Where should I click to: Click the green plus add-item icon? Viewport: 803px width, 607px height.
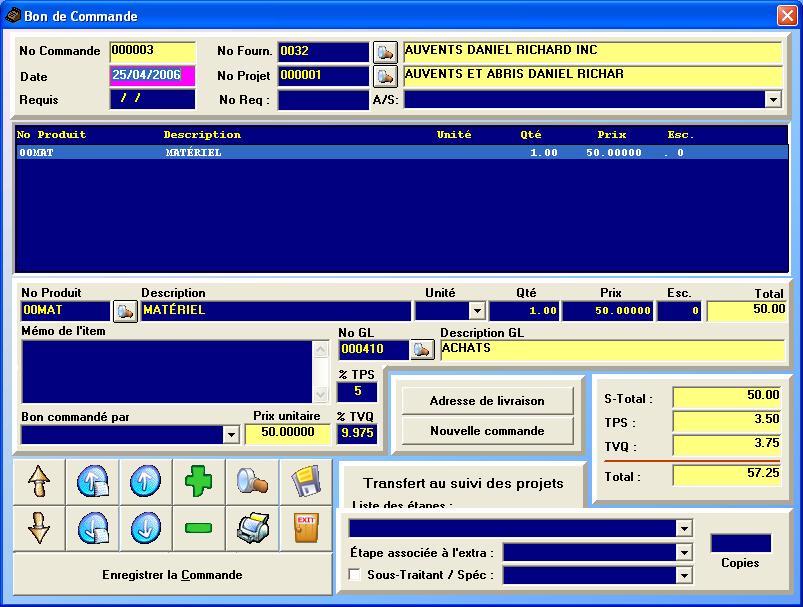(x=199, y=482)
